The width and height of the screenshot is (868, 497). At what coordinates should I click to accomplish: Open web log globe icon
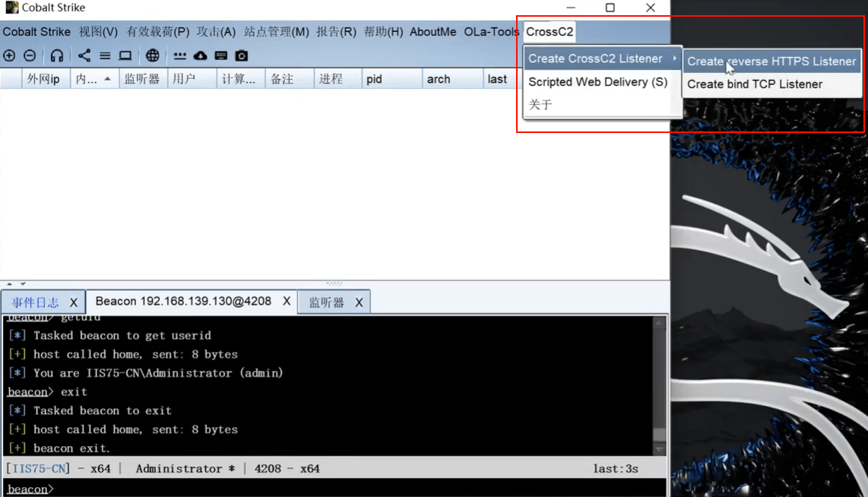coord(152,56)
